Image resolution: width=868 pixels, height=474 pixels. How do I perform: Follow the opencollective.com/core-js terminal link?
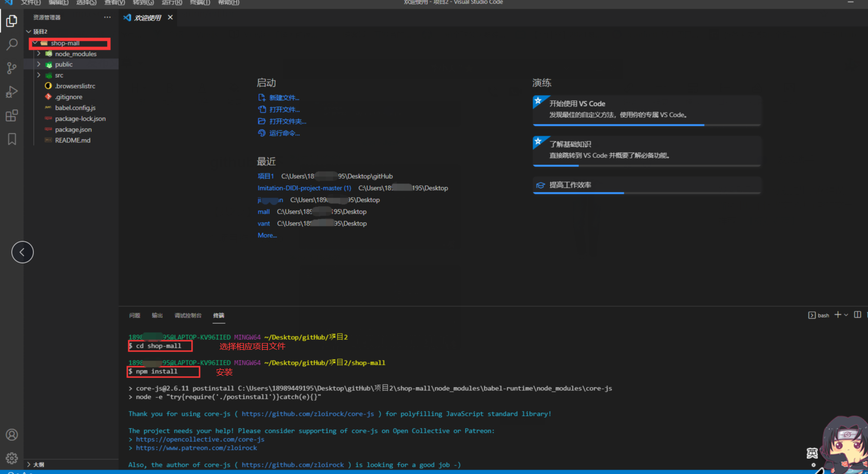click(x=200, y=440)
